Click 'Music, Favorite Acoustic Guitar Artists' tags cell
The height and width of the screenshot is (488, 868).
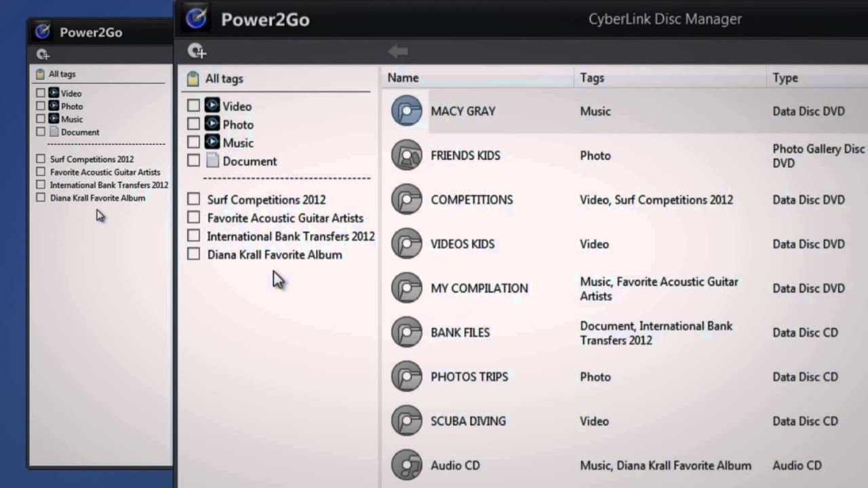(x=659, y=289)
